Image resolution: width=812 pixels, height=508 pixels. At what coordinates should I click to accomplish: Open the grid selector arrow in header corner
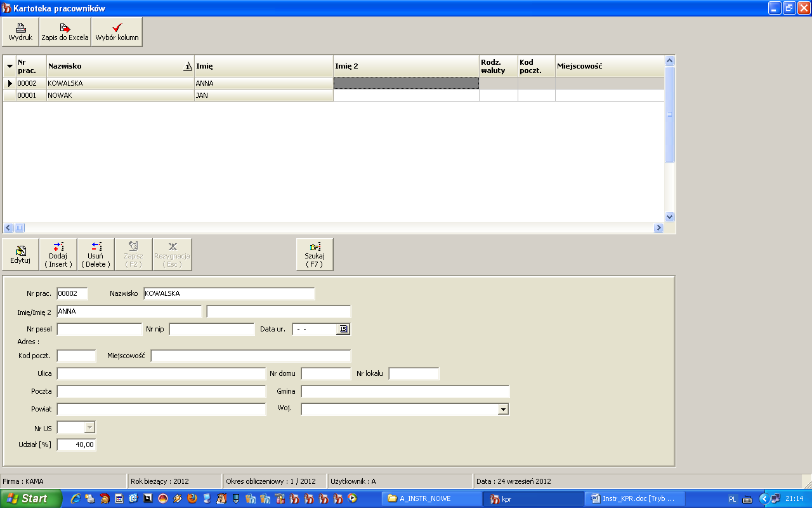10,67
